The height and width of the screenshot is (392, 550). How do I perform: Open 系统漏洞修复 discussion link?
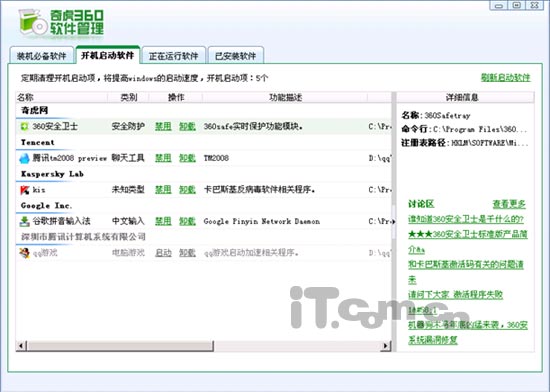pyautogui.click(x=433, y=340)
